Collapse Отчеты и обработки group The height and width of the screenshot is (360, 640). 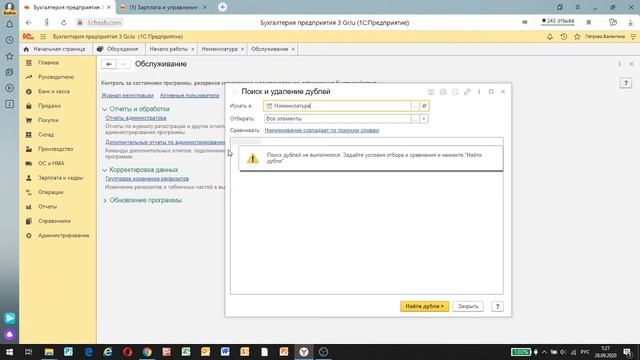coord(104,109)
